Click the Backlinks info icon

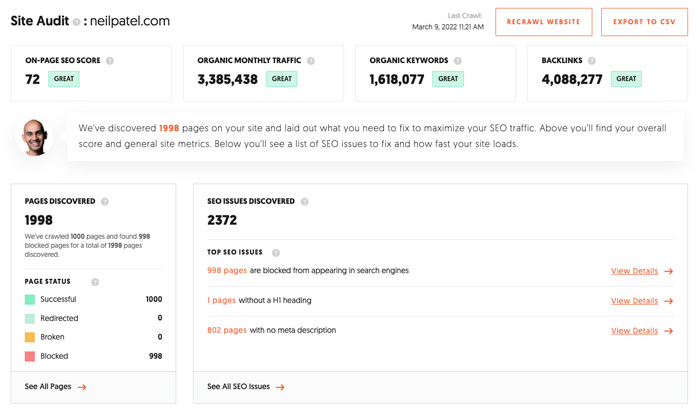tap(592, 61)
